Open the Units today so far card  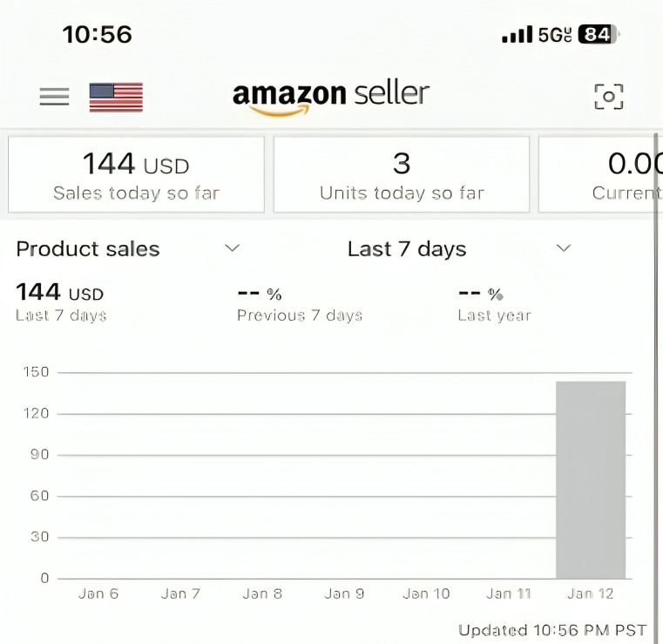402,174
